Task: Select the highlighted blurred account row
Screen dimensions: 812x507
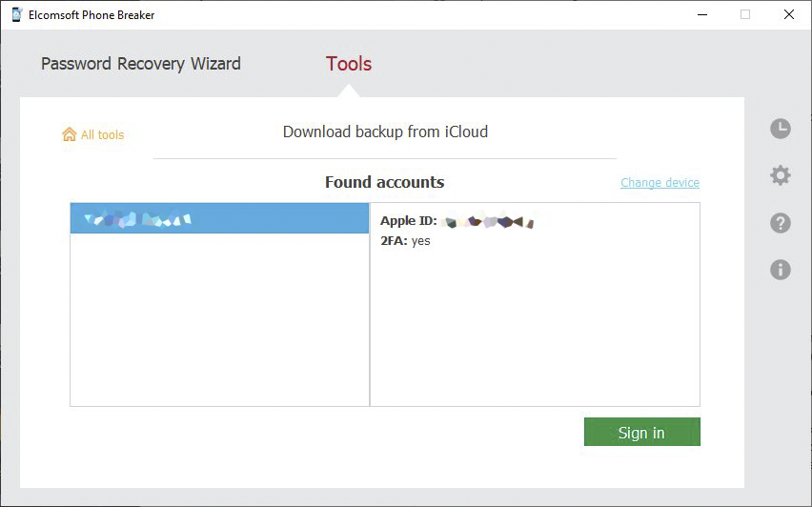Action: [219, 218]
